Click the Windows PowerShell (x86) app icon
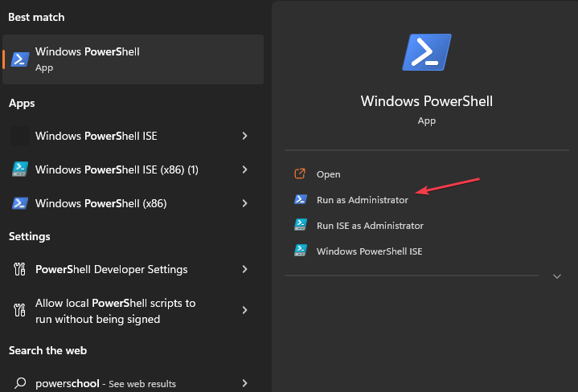 20,203
